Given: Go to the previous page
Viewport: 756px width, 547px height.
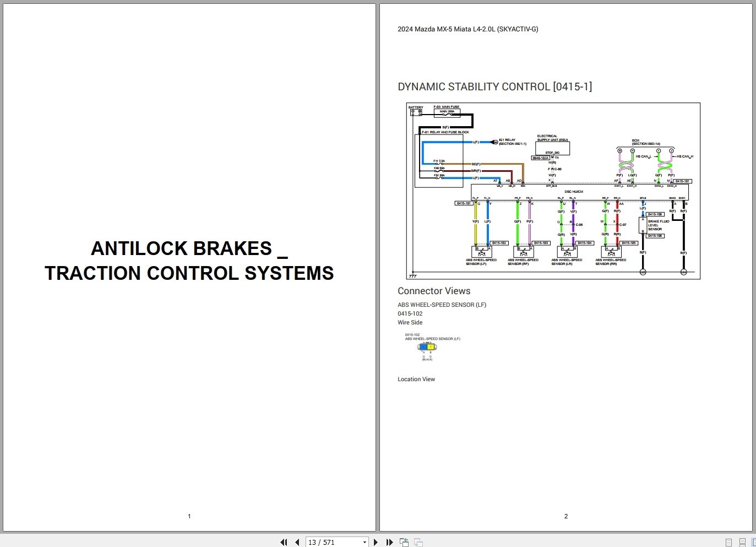Looking at the screenshot, I should coord(297,542).
